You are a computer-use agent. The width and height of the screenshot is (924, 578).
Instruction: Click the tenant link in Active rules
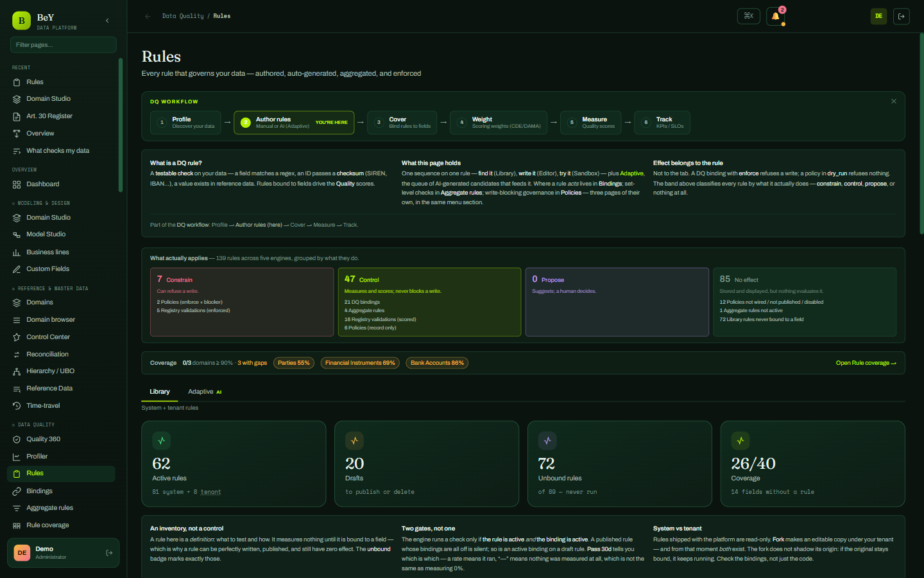[x=210, y=492]
